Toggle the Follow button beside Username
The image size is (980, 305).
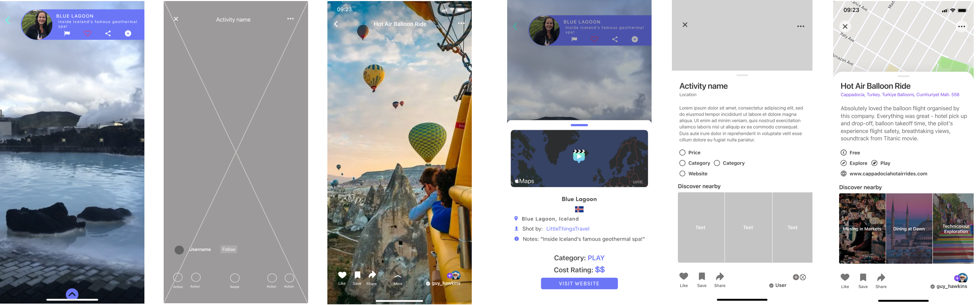[229, 249]
